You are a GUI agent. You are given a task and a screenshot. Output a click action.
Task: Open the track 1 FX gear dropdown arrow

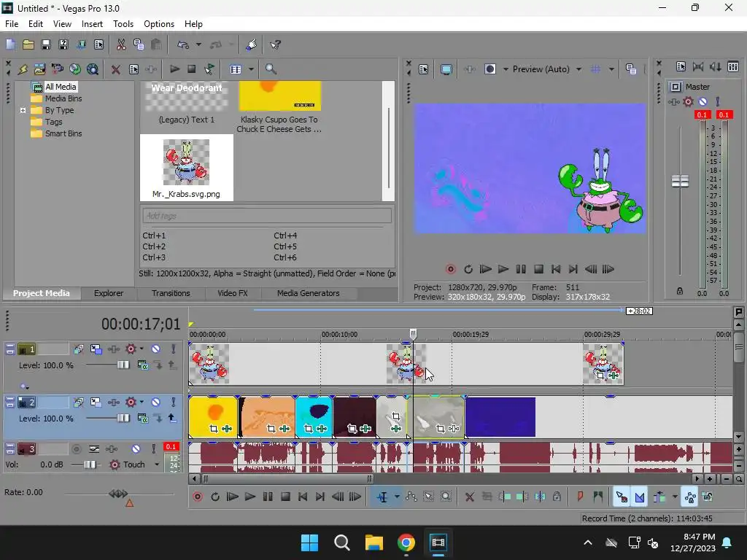142,349
